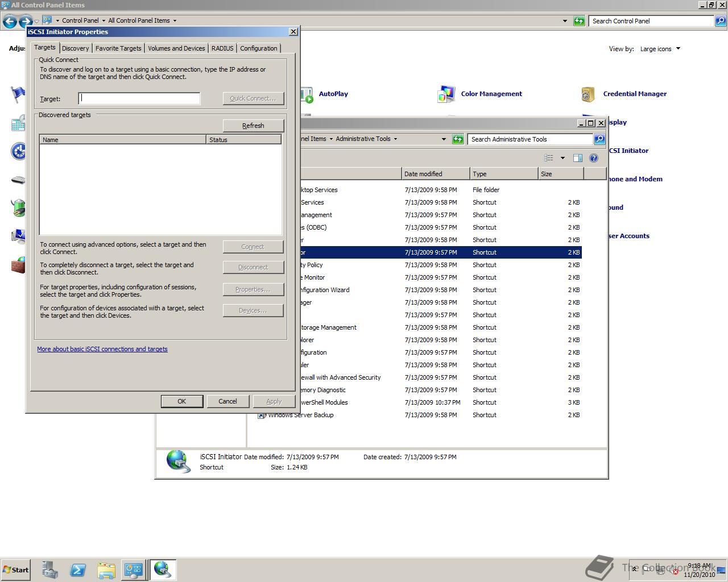Screen dimensions: 728x582
Task: Switch to iSCSI Initiator taskbar button
Action: point(163,569)
